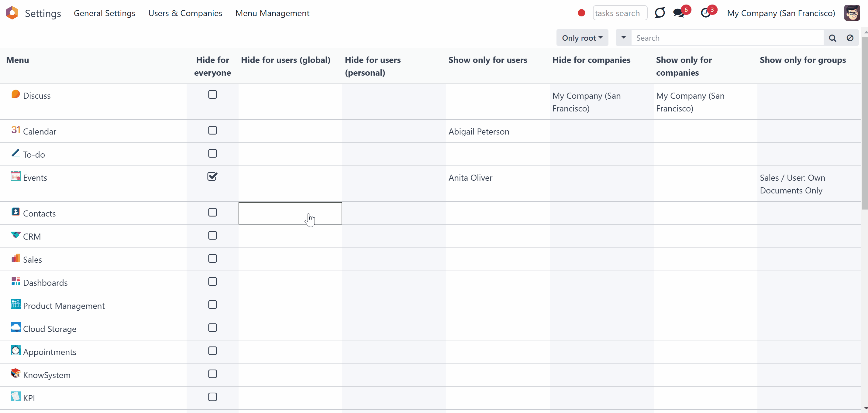The width and height of the screenshot is (868, 413).
Task: Open the Only root dropdown
Action: tap(582, 38)
